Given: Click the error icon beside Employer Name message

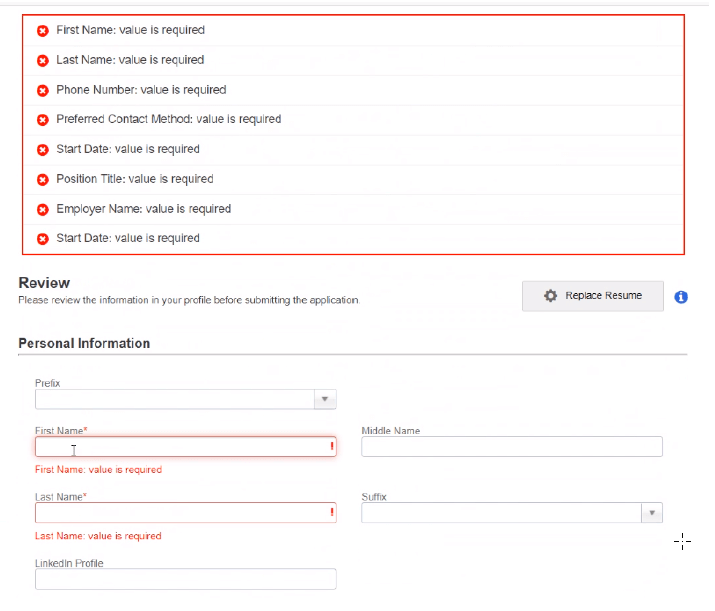Looking at the screenshot, I should pyautogui.click(x=43, y=210).
